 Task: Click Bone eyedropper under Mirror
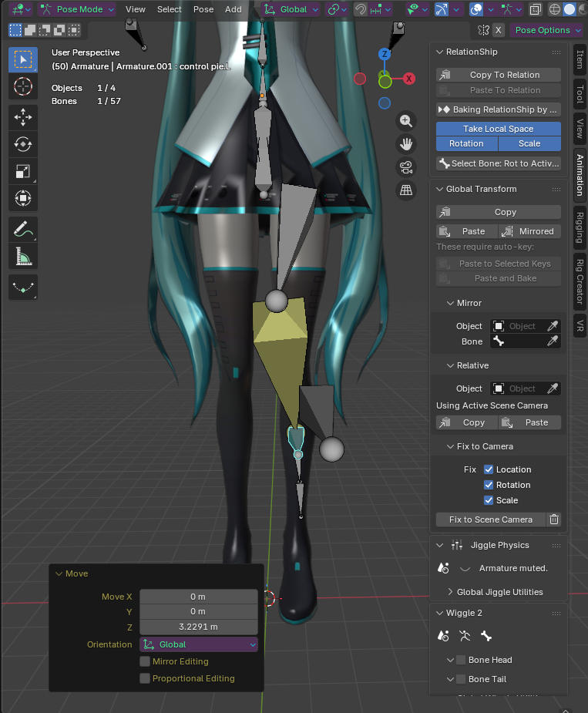click(x=553, y=341)
